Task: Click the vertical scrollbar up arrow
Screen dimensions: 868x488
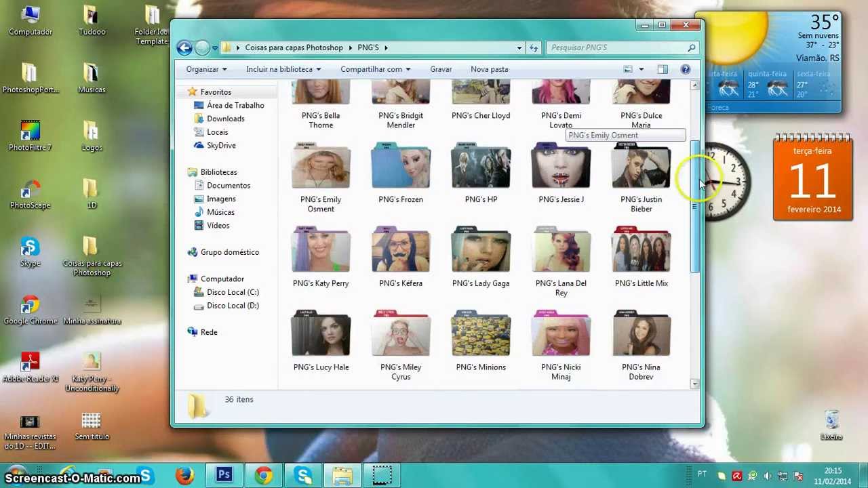Action: click(x=694, y=85)
